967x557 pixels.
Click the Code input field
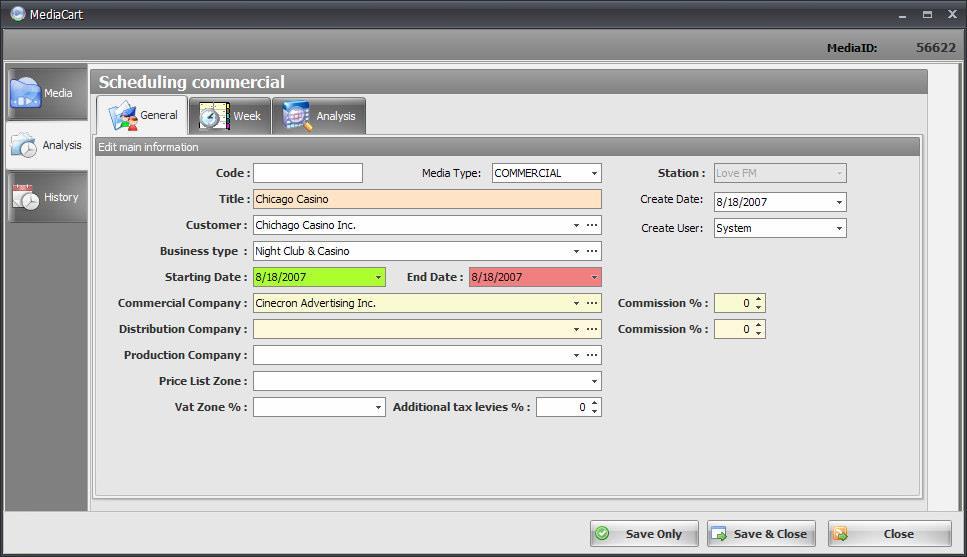click(308, 173)
